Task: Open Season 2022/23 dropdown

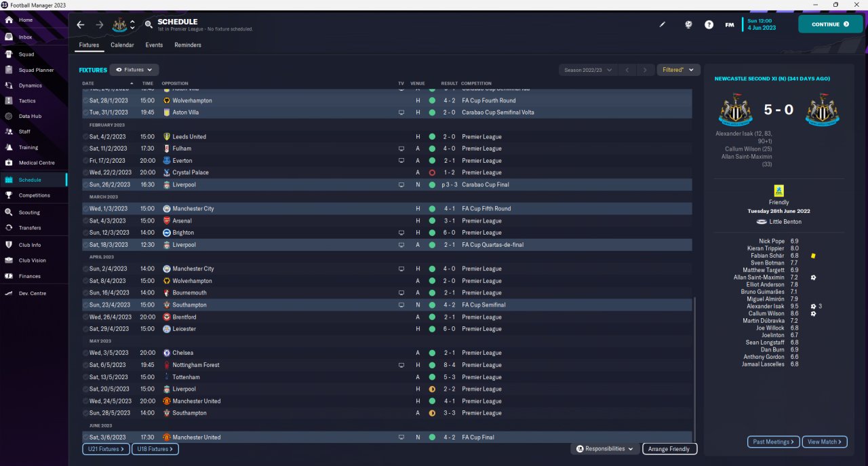Action: (x=589, y=70)
